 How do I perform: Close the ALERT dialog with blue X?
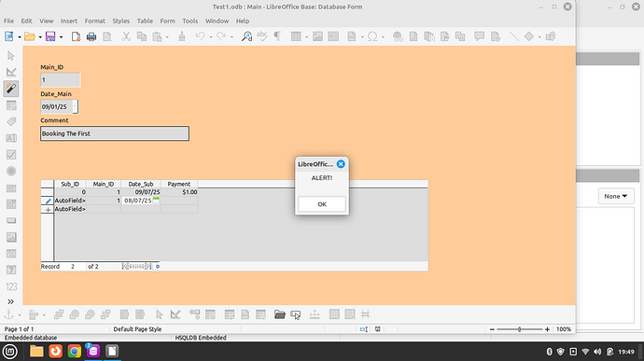click(x=341, y=164)
